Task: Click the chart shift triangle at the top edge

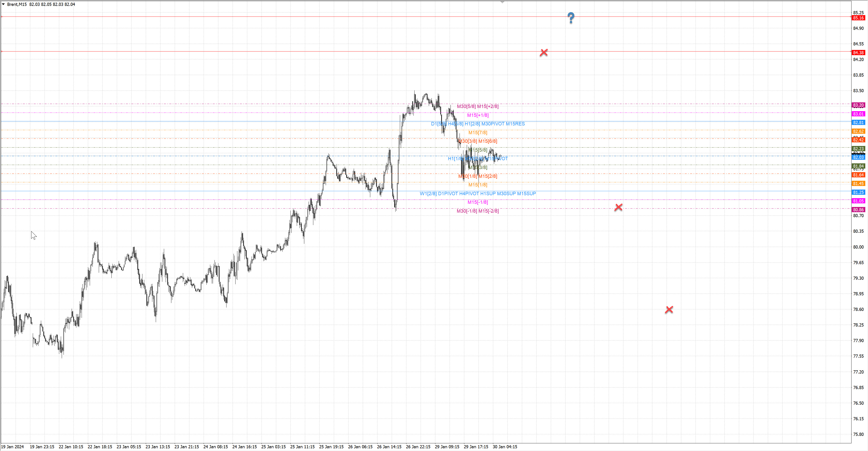Action: (502, 2)
